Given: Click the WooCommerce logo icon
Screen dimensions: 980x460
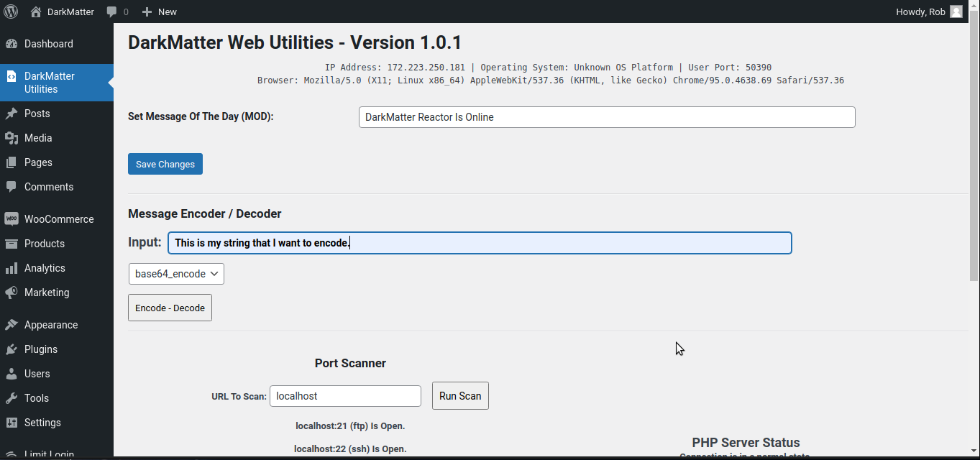Looking at the screenshot, I should (x=11, y=219).
